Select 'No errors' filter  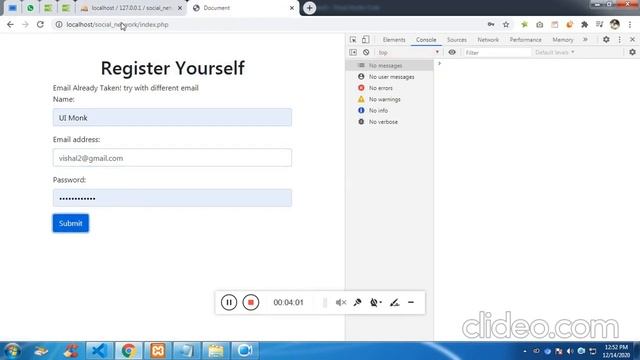(390, 88)
